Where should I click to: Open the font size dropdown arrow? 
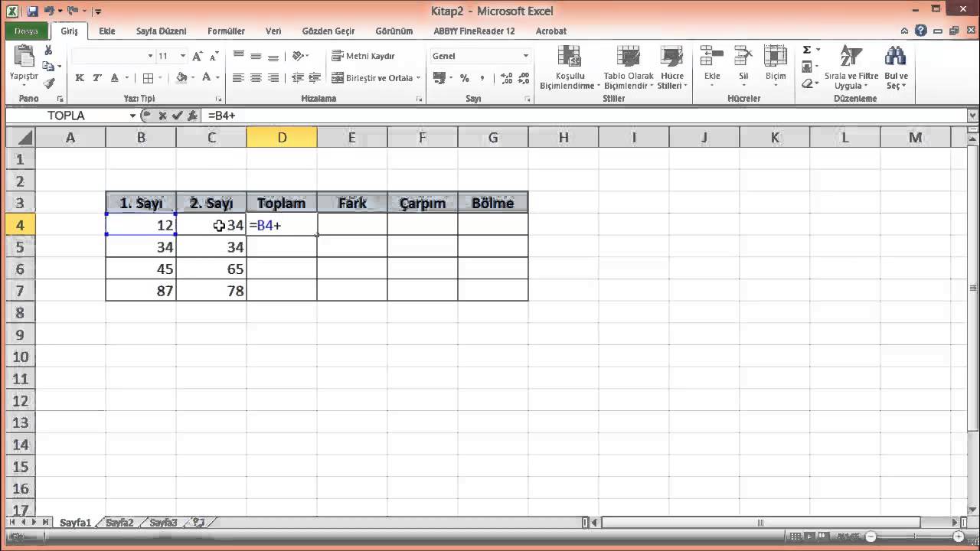pos(182,56)
